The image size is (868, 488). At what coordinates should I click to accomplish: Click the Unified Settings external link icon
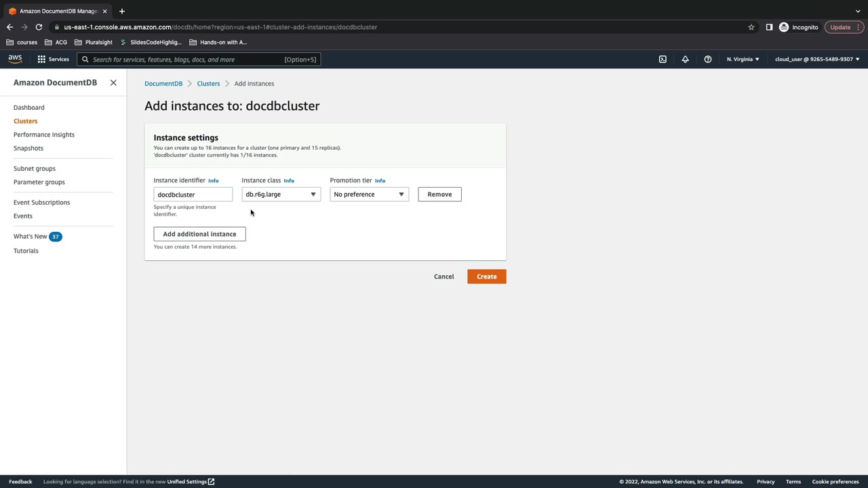point(212,482)
